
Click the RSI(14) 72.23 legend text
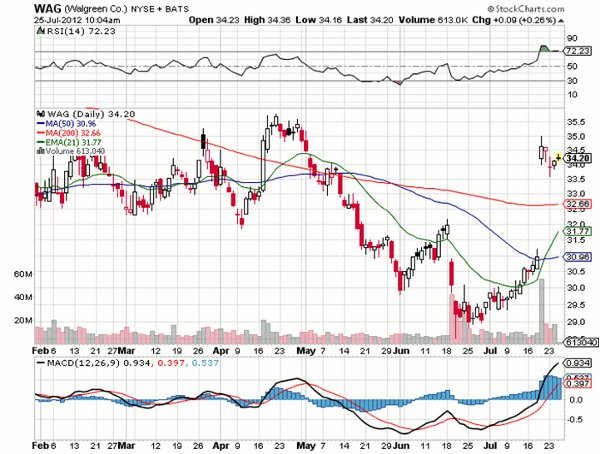click(x=81, y=31)
